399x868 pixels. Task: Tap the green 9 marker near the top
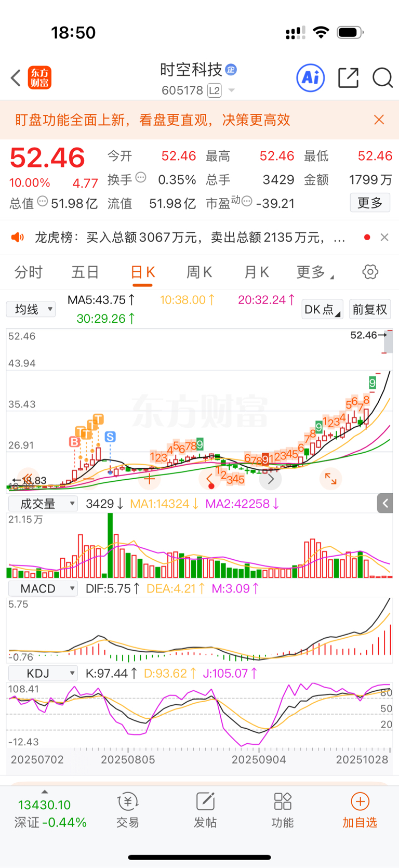coord(372,383)
